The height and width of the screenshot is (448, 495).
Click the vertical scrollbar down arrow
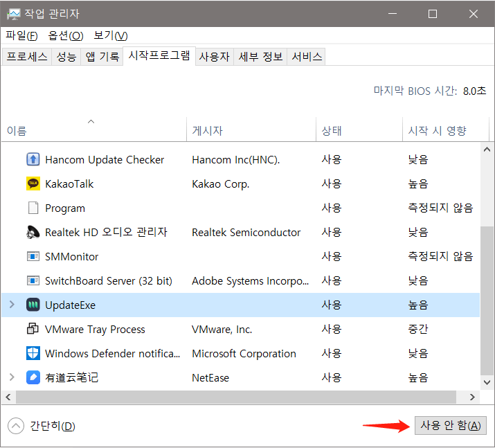tap(487, 382)
